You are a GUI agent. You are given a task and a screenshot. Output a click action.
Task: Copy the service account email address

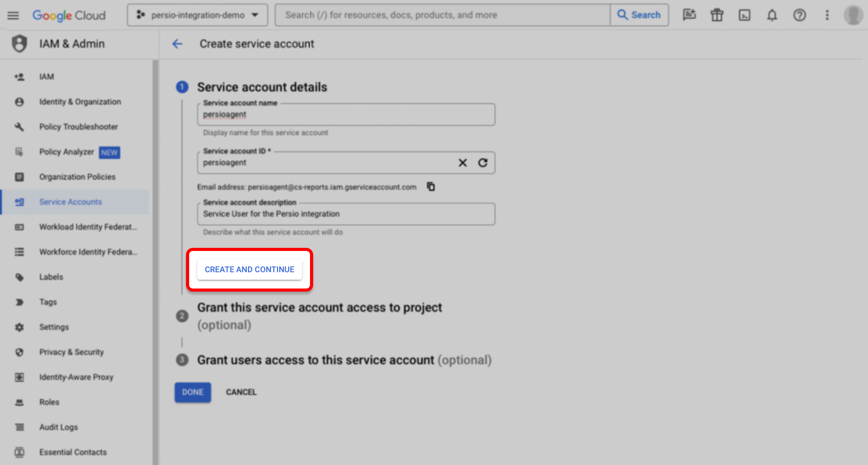pos(431,187)
